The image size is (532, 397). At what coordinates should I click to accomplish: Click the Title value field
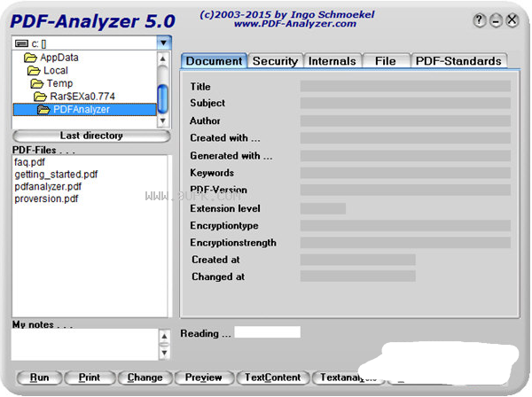coord(405,86)
